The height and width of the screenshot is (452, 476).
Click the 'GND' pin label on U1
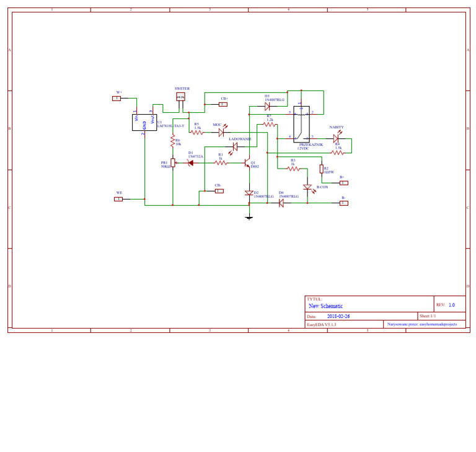(144, 125)
